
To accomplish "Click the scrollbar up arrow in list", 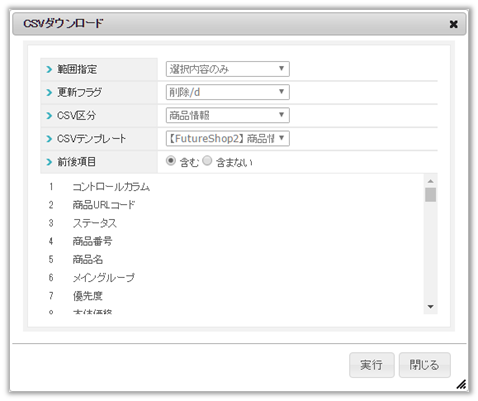I will (x=430, y=181).
